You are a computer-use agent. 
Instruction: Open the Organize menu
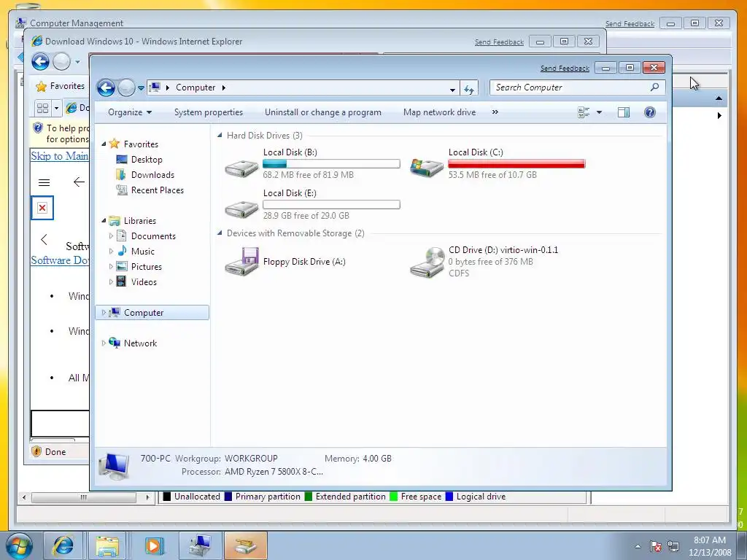130,112
